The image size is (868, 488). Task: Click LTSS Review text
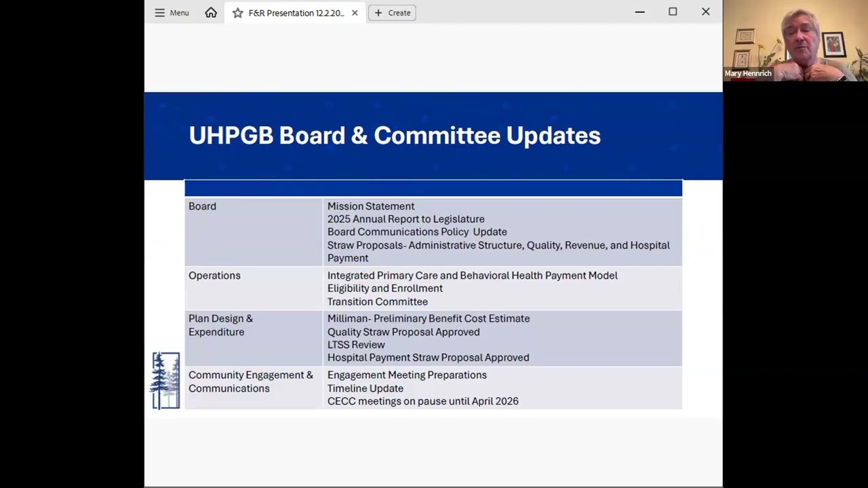click(x=356, y=344)
